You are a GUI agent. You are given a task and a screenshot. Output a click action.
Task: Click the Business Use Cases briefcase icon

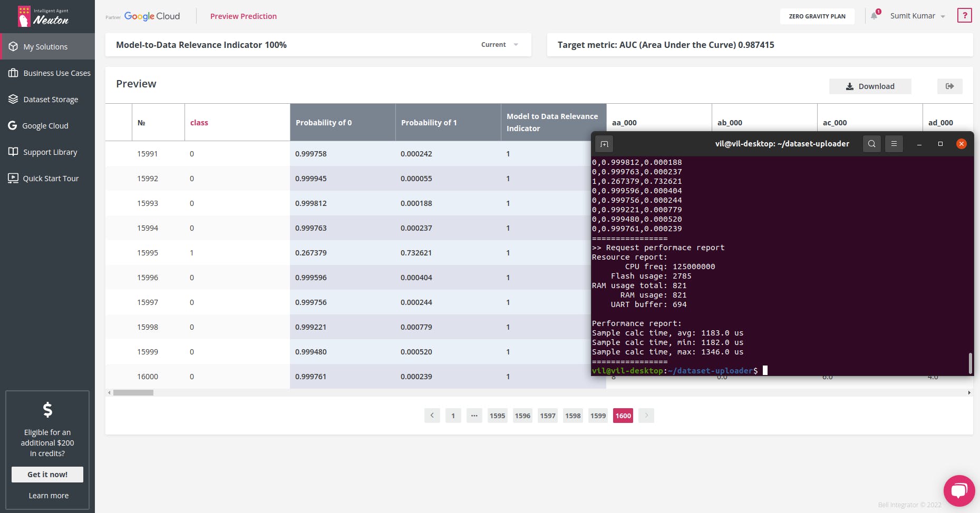pyautogui.click(x=13, y=73)
